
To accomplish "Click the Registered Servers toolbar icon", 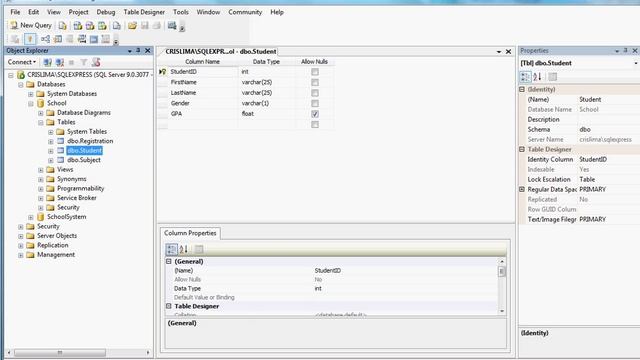I will (172, 26).
